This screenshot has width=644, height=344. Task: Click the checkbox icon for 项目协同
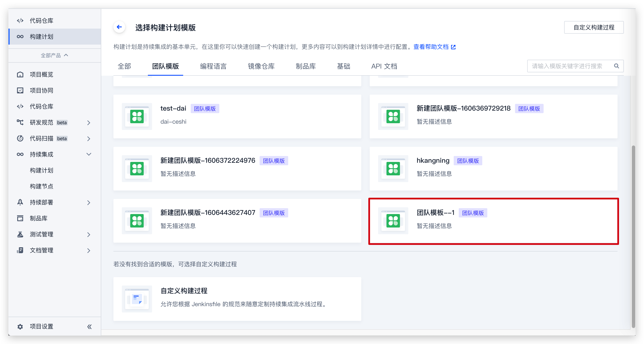[x=20, y=91]
